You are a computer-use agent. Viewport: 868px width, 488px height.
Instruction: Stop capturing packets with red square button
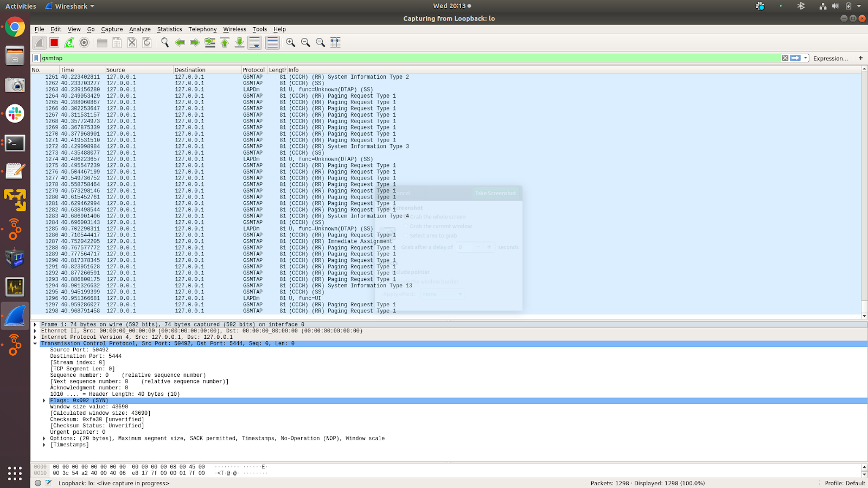(54, 42)
